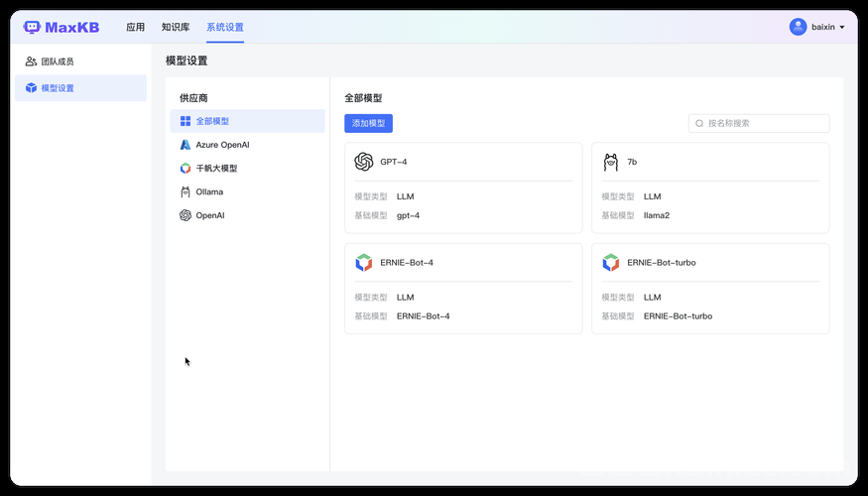Click the 全部模型 grid icon
Screen dimensions: 868x496
tap(186, 121)
